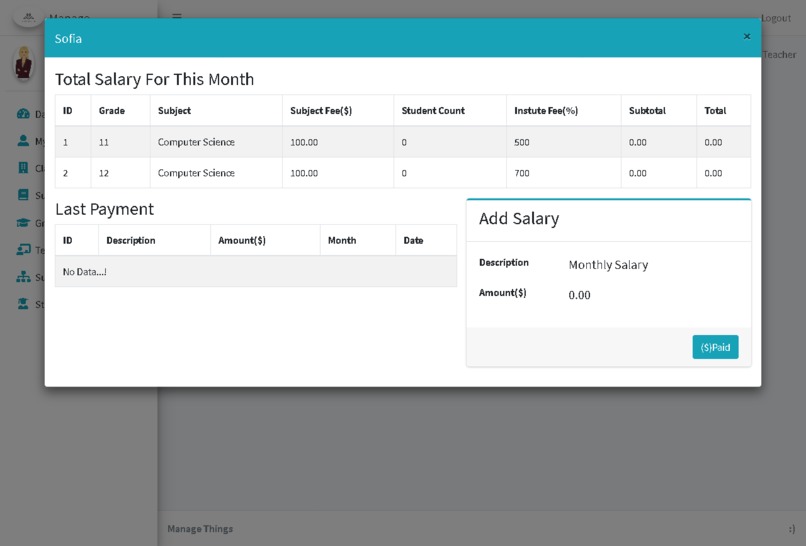Click the Manage Things footer text
The width and height of the screenshot is (806, 546).
click(x=200, y=529)
